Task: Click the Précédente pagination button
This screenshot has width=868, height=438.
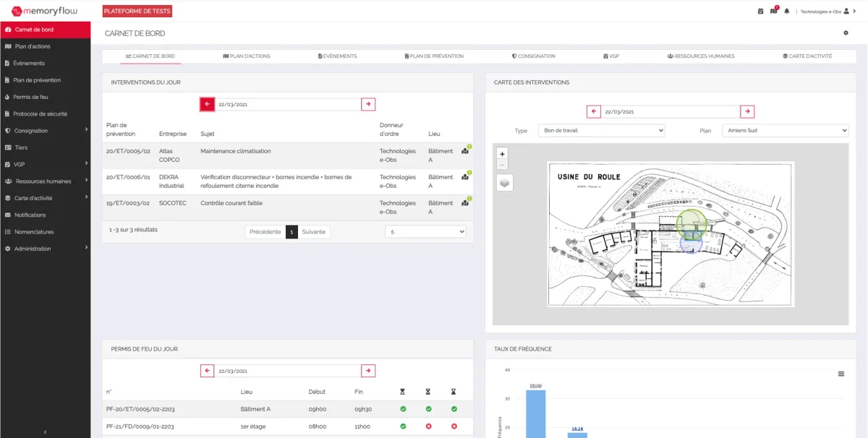Action: 265,232
